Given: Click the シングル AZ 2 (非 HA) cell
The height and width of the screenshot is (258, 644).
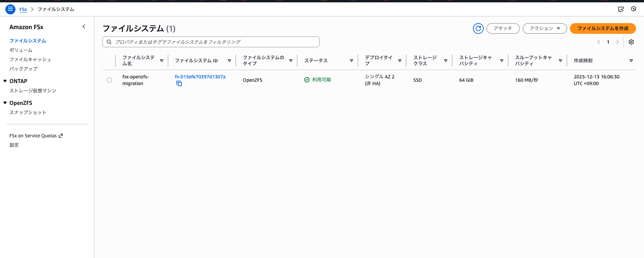Looking at the screenshot, I should (x=380, y=80).
